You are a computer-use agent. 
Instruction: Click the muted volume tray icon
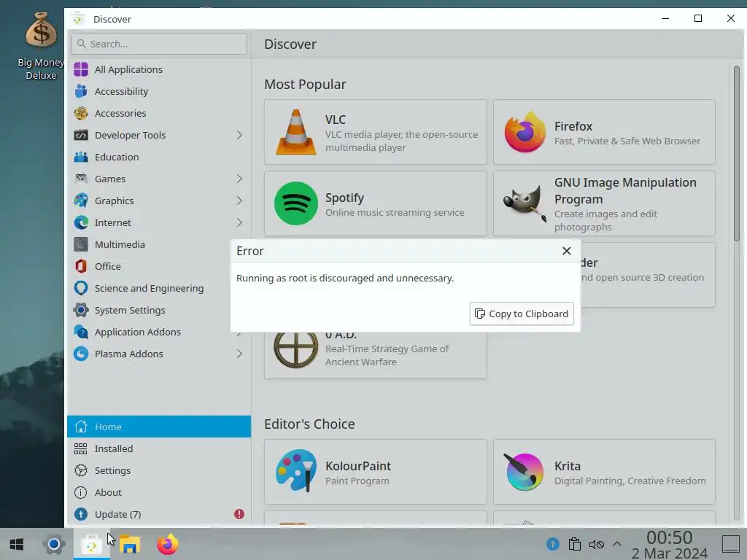click(597, 544)
